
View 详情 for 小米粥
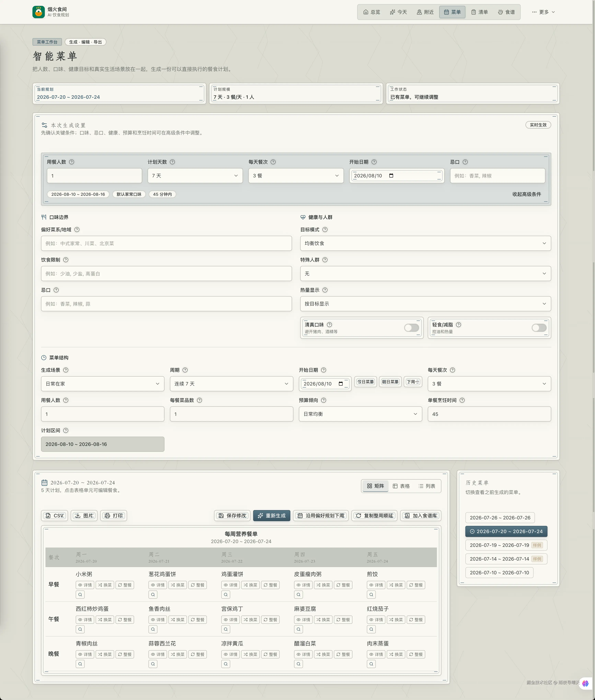click(85, 585)
